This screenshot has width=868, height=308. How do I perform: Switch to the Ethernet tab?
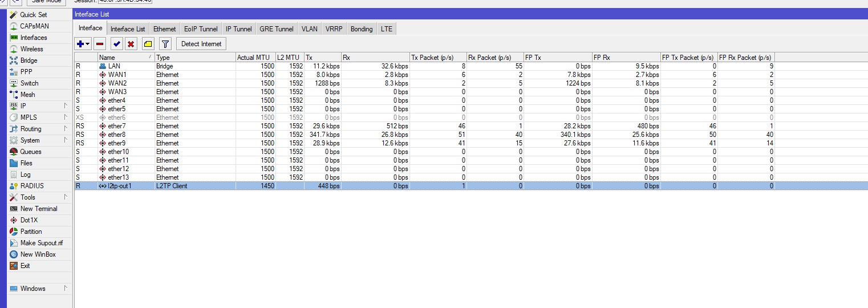[165, 29]
